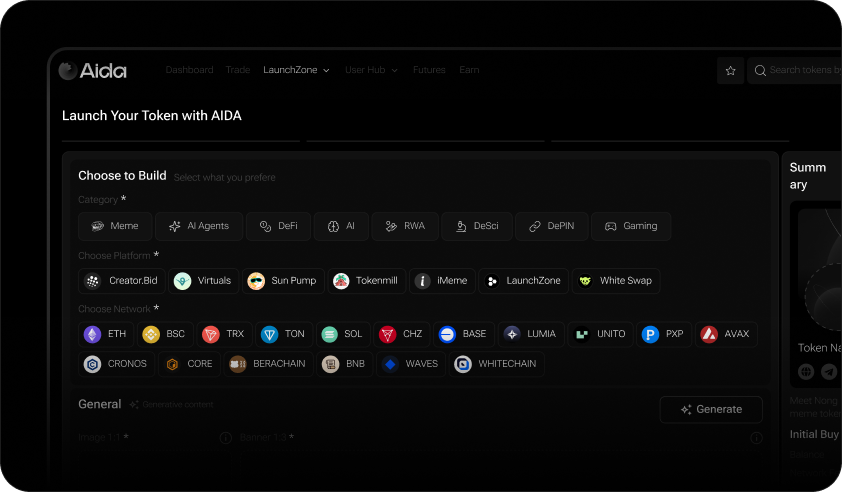
Task: Pick the TRX network icon
Action: coord(210,334)
